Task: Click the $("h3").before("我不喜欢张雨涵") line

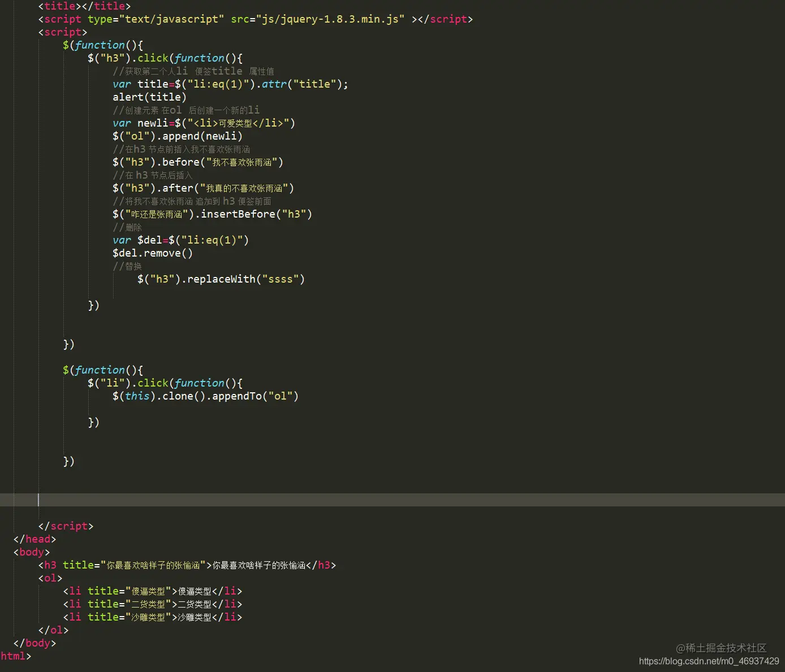Action: (x=198, y=162)
